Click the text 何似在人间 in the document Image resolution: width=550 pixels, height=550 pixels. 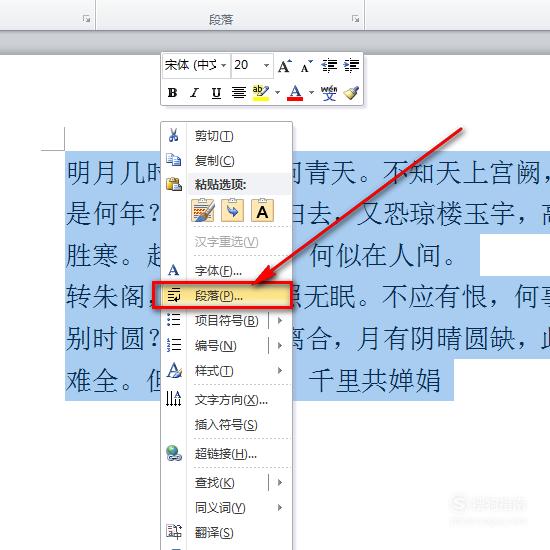pyautogui.click(x=374, y=255)
